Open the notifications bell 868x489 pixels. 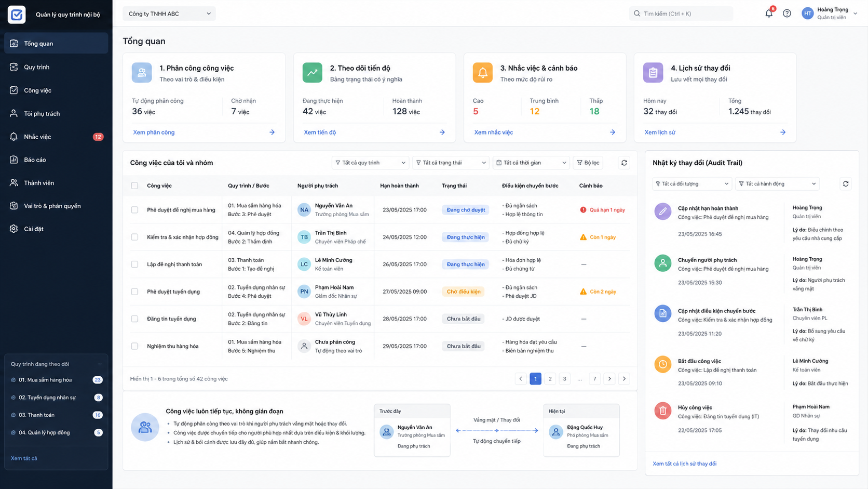pyautogui.click(x=769, y=14)
